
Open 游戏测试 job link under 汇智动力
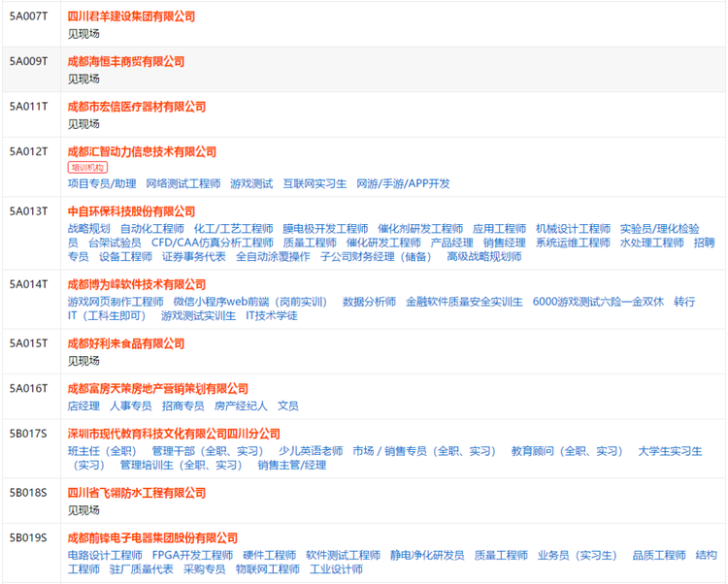coord(251,183)
